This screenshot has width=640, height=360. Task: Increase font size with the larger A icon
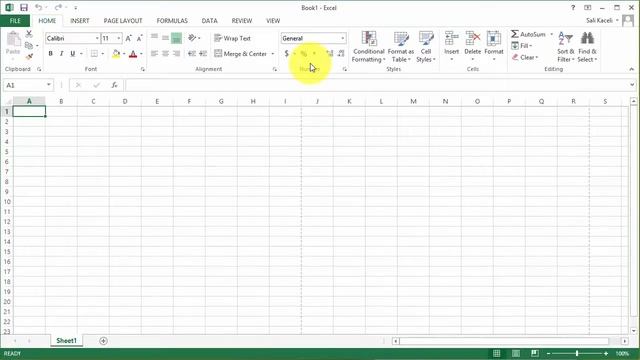tap(128, 38)
